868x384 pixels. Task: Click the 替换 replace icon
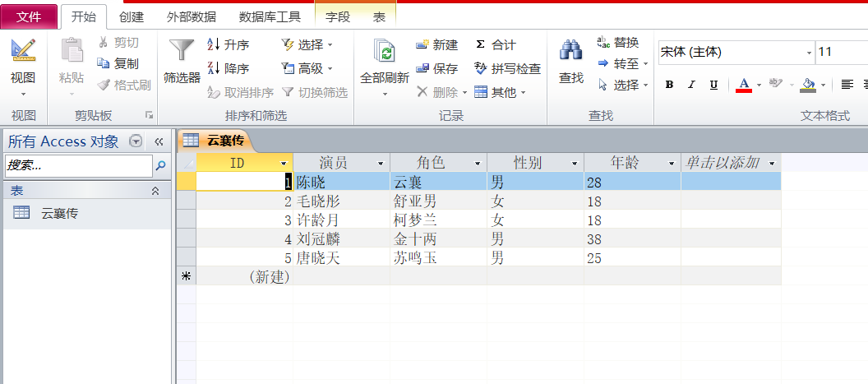click(603, 42)
